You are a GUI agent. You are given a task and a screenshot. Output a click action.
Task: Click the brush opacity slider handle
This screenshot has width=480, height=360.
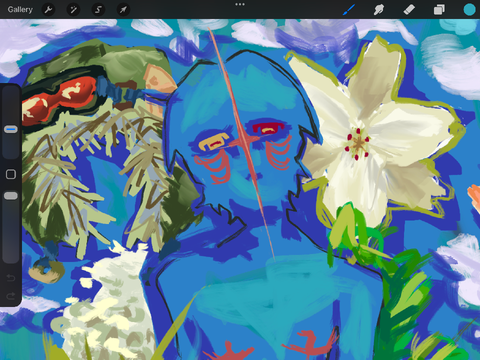[x=11, y=196]
